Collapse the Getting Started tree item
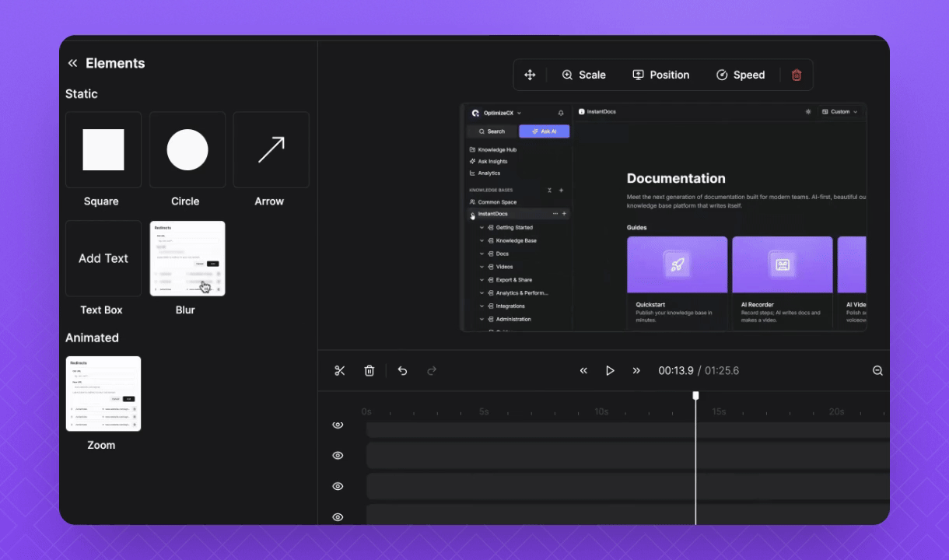This screenshot has width=949, height=560. tap(482, 228)
